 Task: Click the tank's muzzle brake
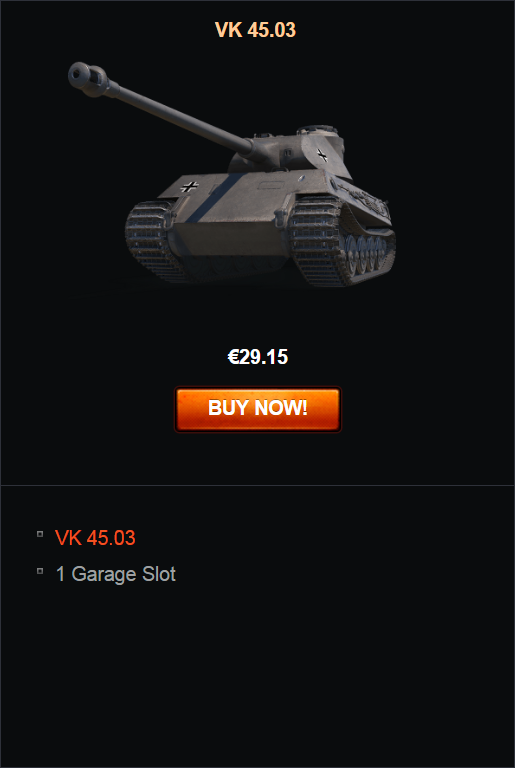coord(88,78)
